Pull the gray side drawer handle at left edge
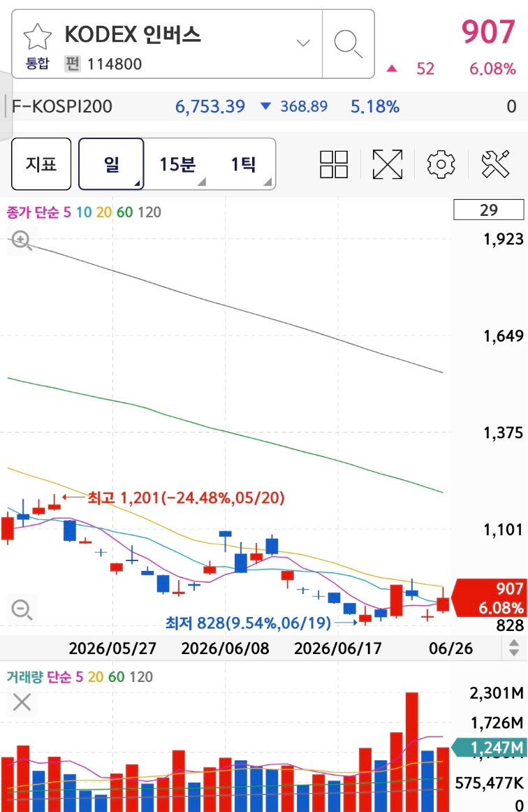 (x=5, y=106)
